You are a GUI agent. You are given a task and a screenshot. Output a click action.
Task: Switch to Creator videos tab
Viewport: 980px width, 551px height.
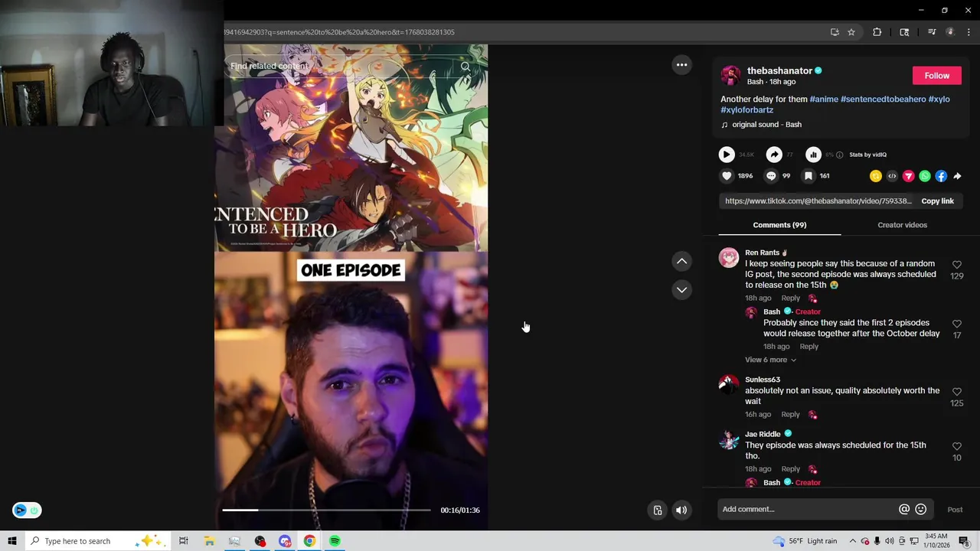(x=902, y=225)
